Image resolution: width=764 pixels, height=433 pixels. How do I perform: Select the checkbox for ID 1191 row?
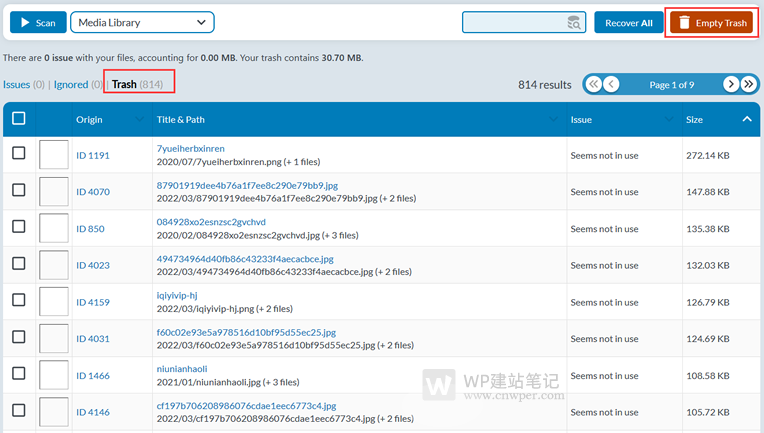19,154
